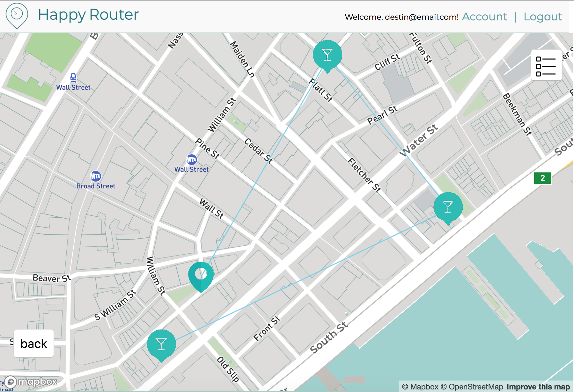Open the © OpenStreetMap attribution link
Screen dimensions: 574x392
pyautogui.click(x=472, y=387)
